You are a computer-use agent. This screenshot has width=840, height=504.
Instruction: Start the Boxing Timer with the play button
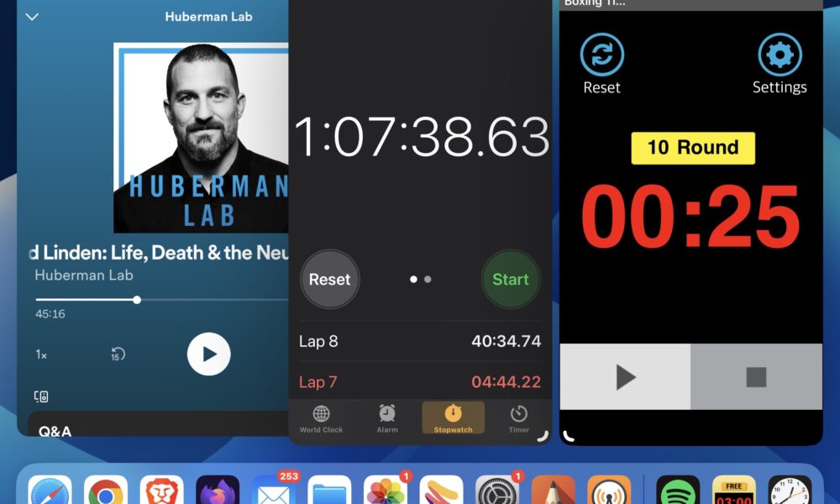point(625,377)
